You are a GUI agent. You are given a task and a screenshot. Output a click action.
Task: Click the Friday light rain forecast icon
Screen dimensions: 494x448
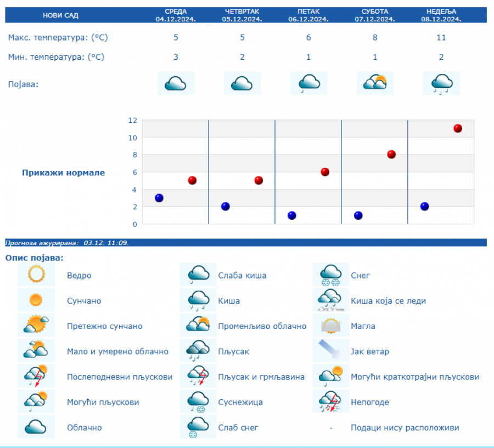(308, 83)
